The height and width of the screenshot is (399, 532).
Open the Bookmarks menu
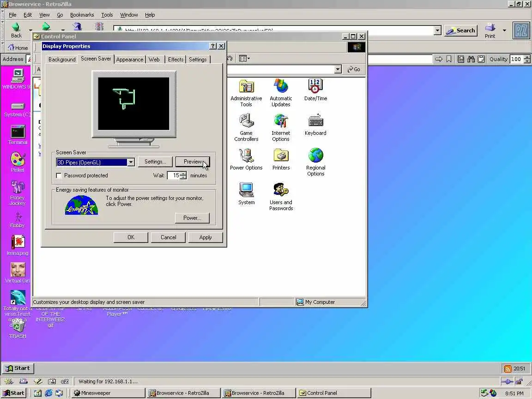pos(82,15)
